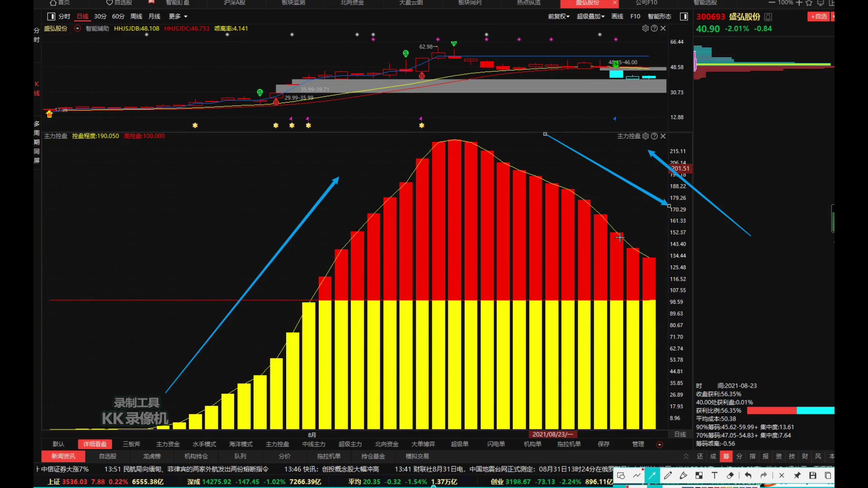Screen dimensions: 868x488
Task: Select the 详细看盘 template tab
Action: click(x=94, y=444)
